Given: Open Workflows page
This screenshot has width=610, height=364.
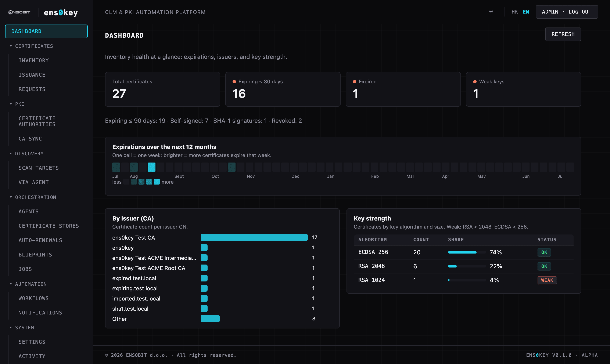Looking at the screenshot, I should (34, 298).
